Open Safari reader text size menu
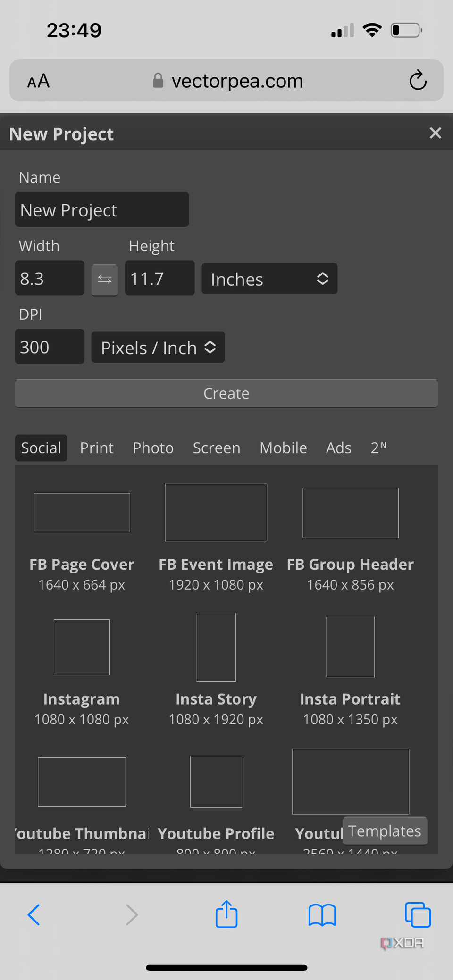Screen dimensions: 453x980 point(38,81)
